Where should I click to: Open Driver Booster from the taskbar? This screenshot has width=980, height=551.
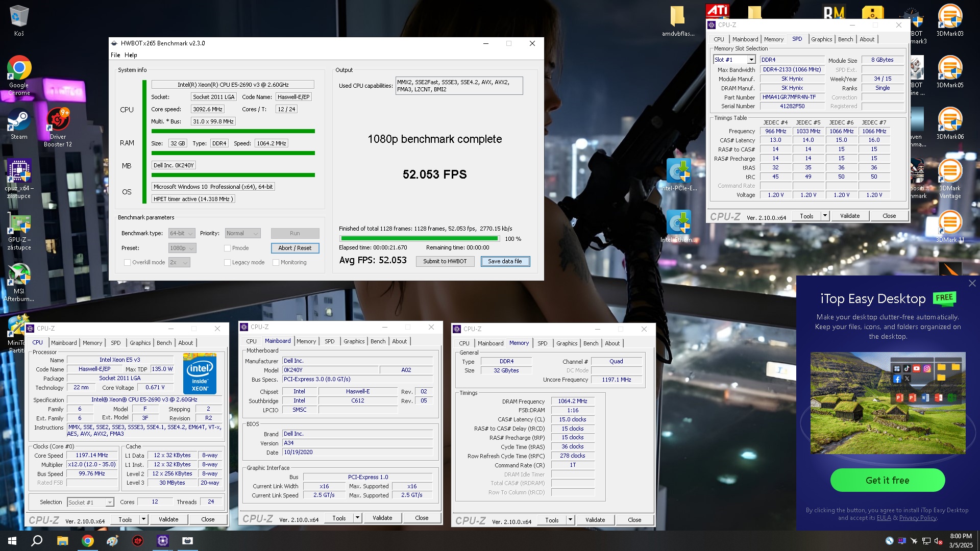point(138,541)
